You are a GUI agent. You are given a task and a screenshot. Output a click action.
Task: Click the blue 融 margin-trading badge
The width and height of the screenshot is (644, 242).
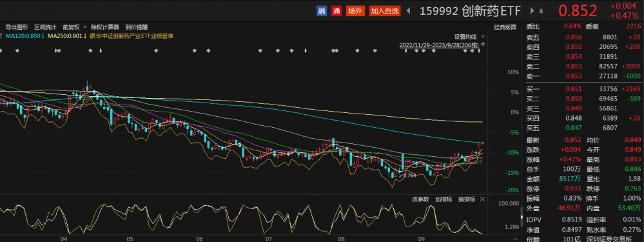tap(322, 11)
